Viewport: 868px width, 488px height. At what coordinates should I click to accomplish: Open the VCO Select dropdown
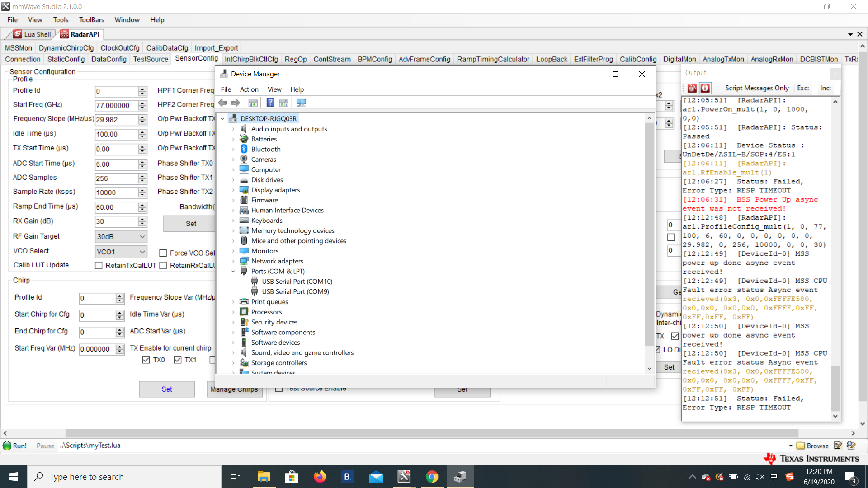[121, 252]
